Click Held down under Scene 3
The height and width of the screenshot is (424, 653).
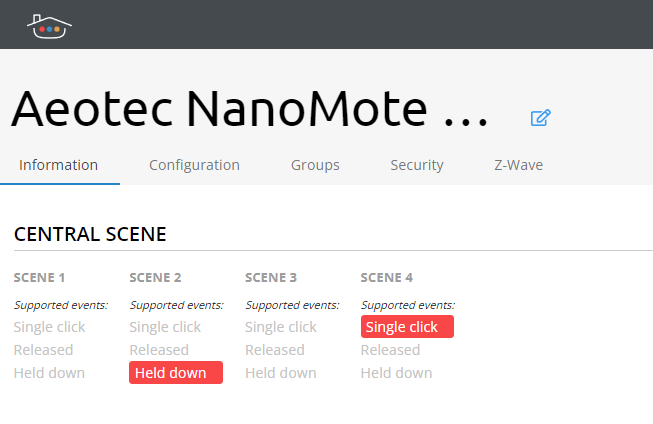(280, 373)
